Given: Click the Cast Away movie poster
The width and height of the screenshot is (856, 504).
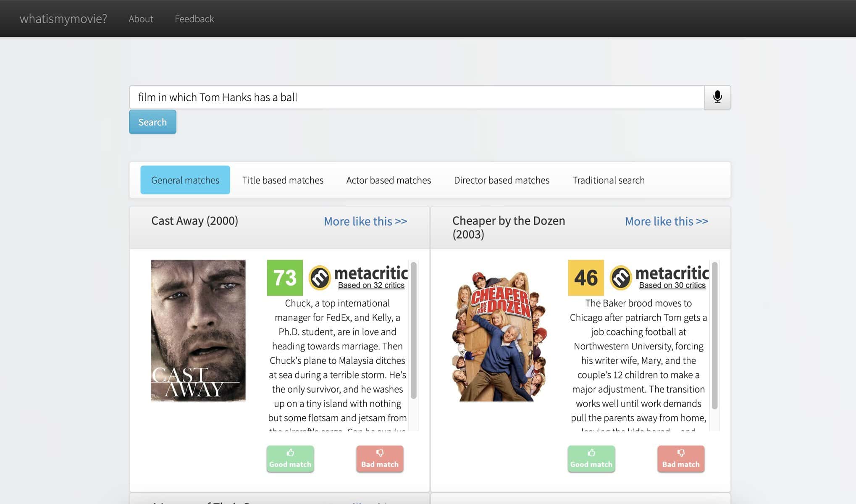Looking at the screenshot, I should [x=198, y=331].
